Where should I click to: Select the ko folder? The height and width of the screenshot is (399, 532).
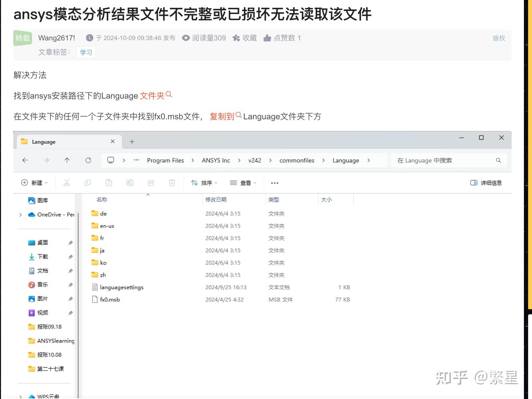tap(99, 263)
